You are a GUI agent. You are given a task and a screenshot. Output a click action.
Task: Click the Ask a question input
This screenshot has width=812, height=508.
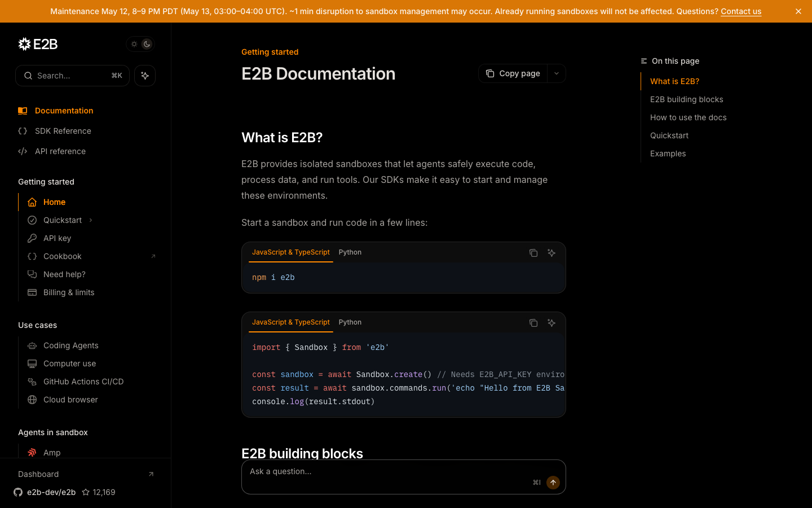[404, 477]
